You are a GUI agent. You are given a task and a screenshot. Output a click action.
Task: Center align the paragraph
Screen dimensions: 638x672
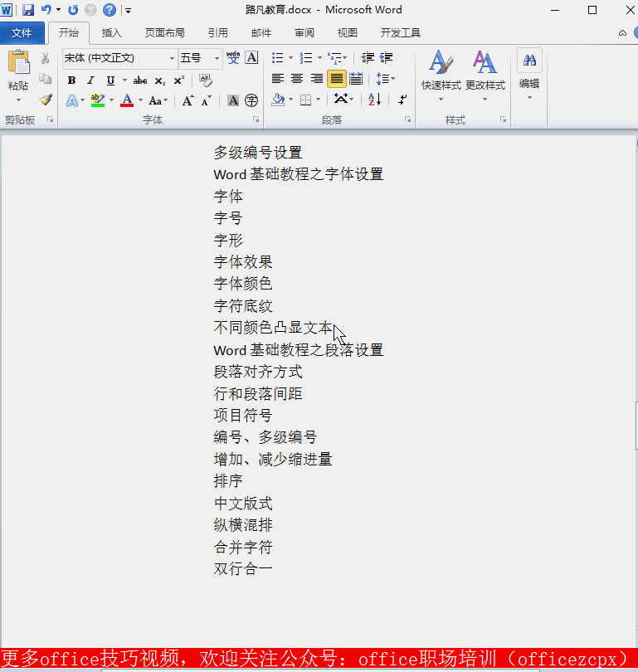(297, 79)
